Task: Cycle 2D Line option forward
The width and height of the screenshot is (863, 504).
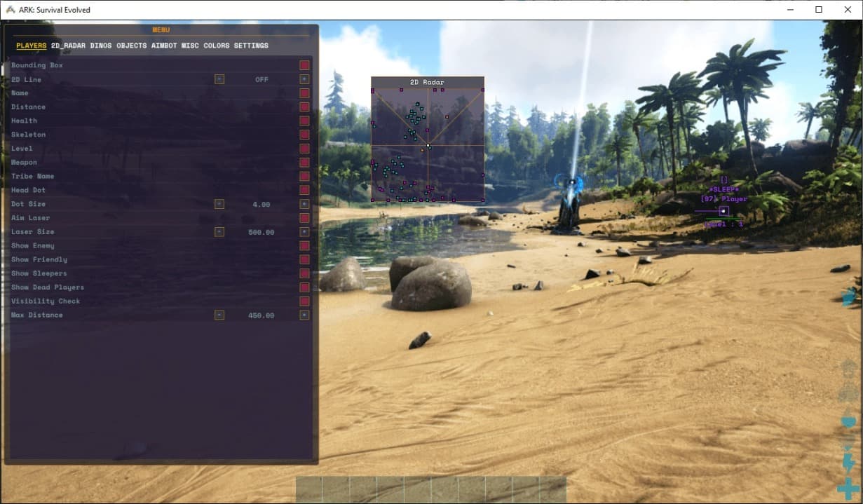Action: point(304,79)
